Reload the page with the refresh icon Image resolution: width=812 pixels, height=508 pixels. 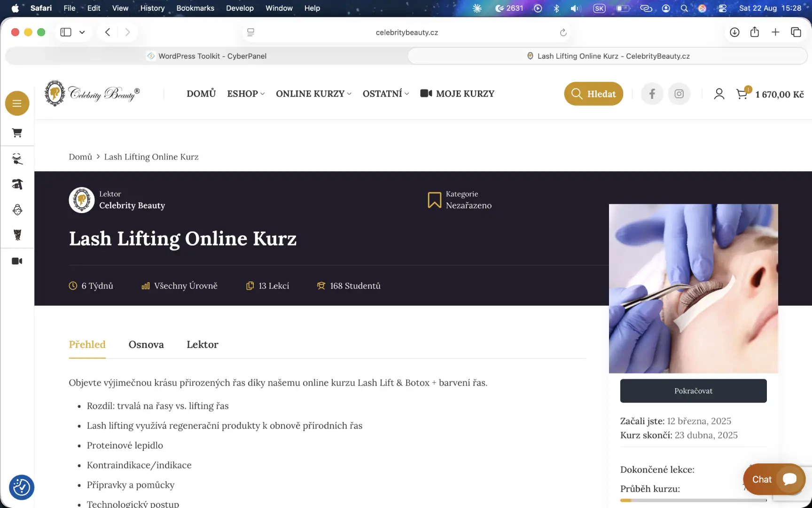tap(563, 32)
